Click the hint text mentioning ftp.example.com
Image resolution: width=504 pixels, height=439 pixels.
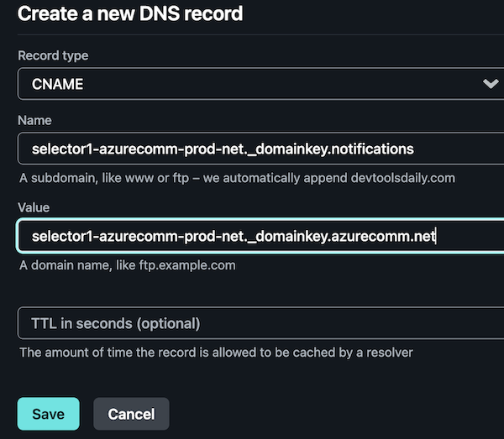click(x=128, y=265)
